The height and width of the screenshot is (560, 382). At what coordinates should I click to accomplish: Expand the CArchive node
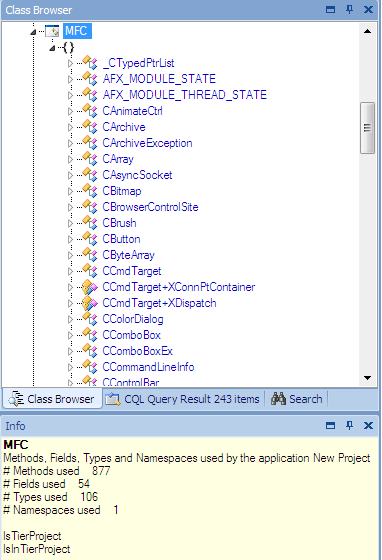click(x=70, y=128)
